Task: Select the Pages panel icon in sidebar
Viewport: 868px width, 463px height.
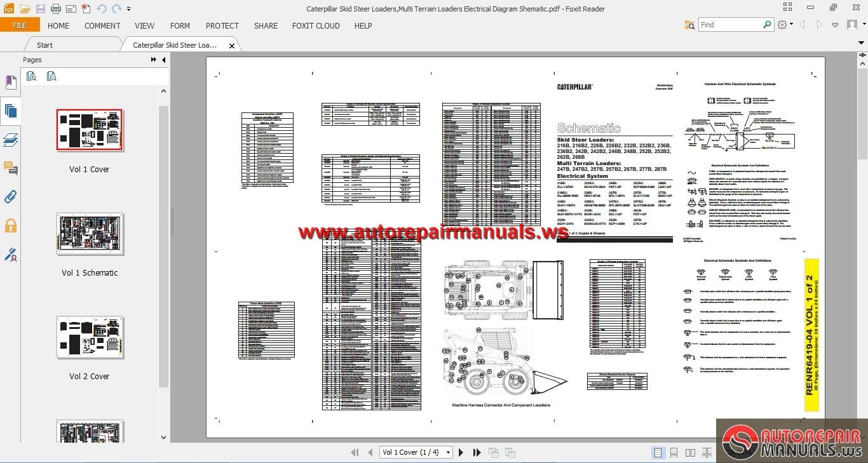Action: 10,111
